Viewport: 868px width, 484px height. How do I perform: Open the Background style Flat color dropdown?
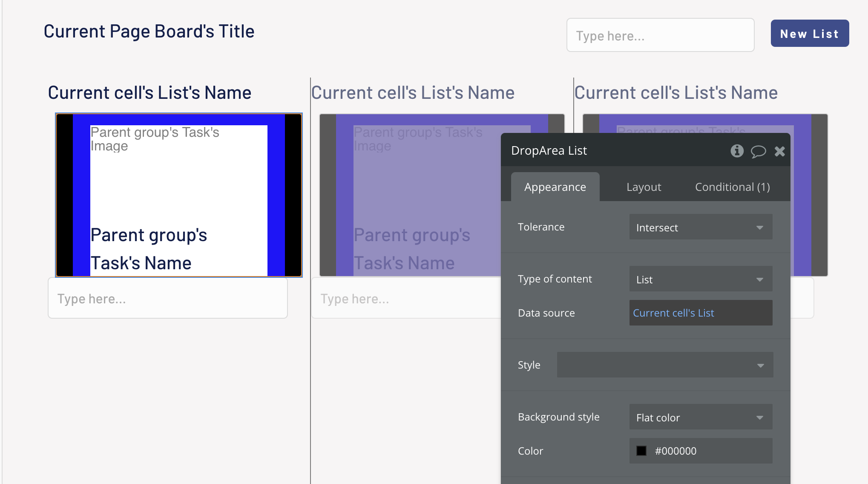(x=701, y=417)
